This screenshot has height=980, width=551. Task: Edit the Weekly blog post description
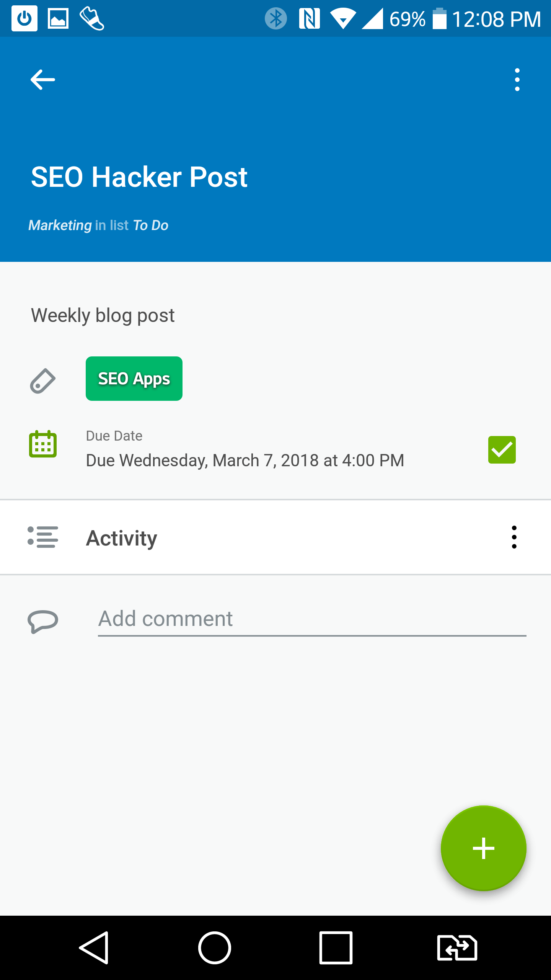tap(103, 315)
